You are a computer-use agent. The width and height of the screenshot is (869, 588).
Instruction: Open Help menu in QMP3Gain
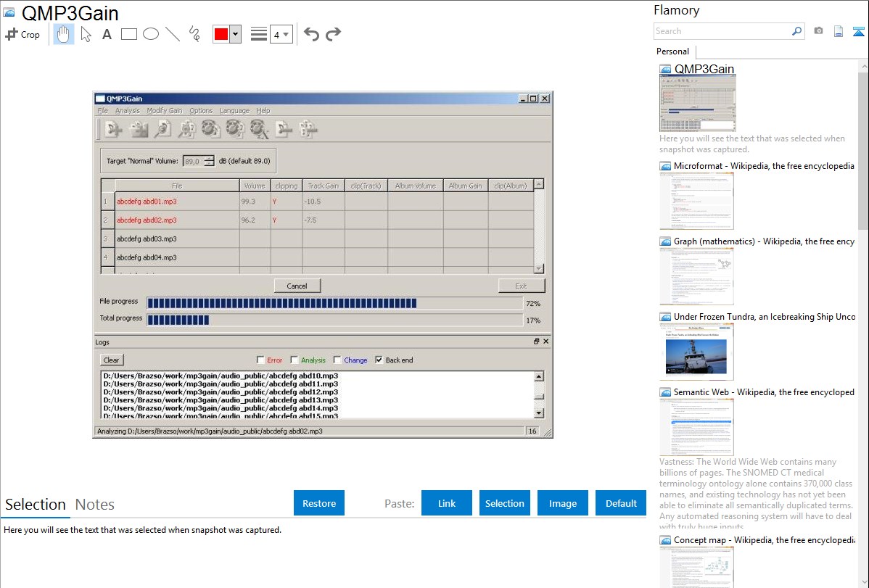(x=263, y=111)
